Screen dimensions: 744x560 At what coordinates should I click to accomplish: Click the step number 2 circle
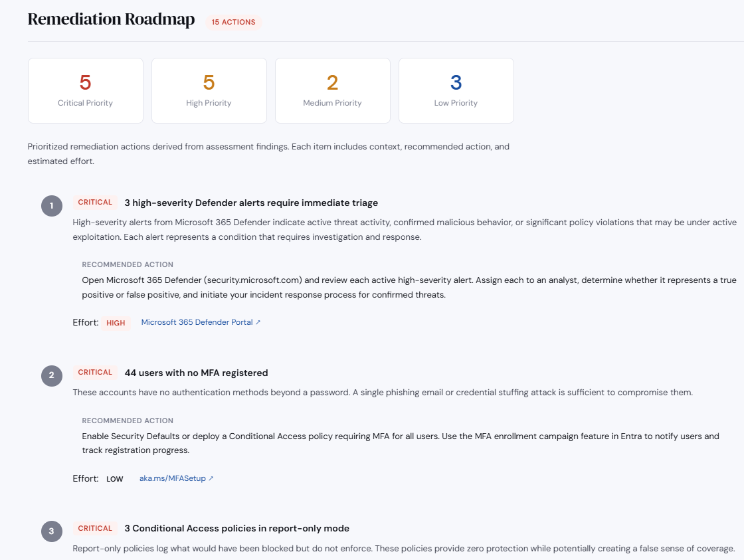click(x=52, y=376)
